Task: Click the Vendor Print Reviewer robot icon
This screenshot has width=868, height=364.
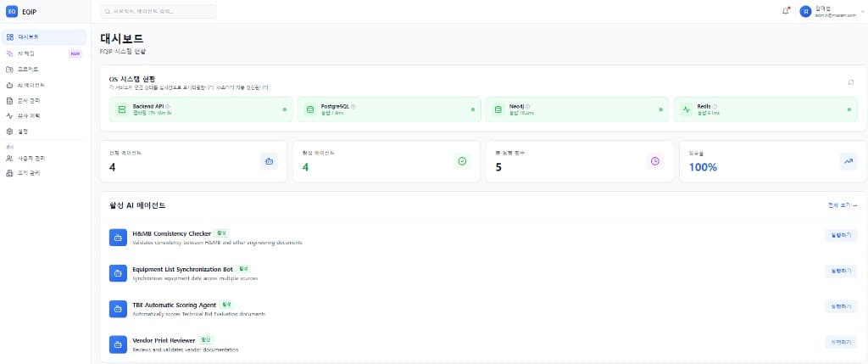Action: [x=118, y=344]
